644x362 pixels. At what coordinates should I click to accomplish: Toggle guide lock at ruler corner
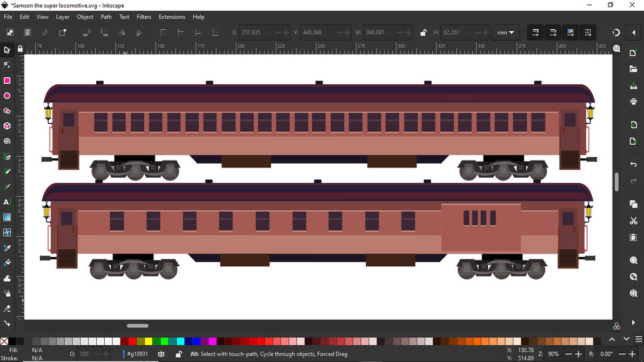(20, 49)
